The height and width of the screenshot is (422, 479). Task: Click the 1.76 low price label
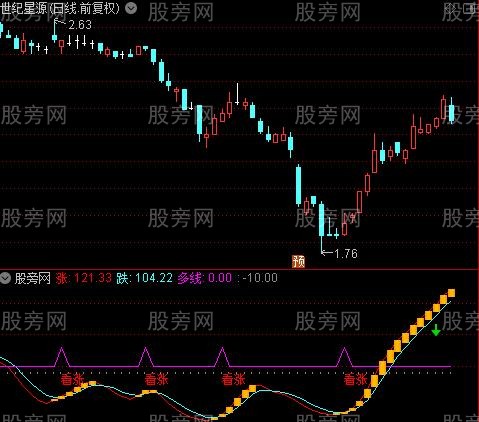point(346,254)
